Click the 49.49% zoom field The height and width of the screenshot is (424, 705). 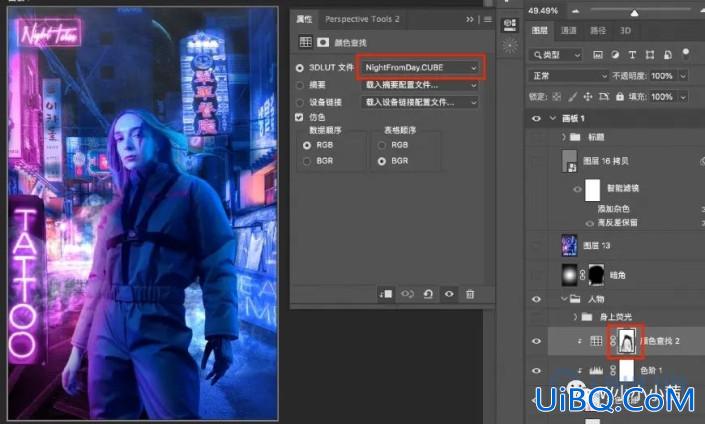tap(543, 11)
